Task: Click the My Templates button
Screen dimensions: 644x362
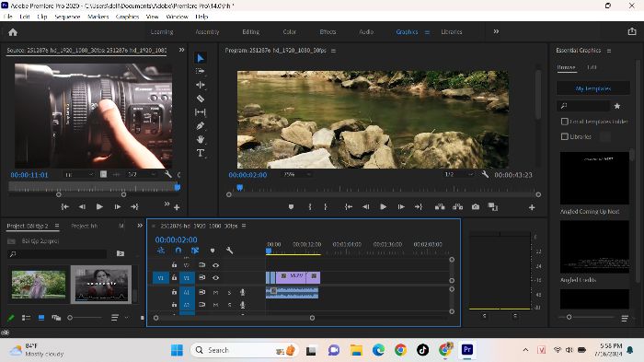Action: 593,88
